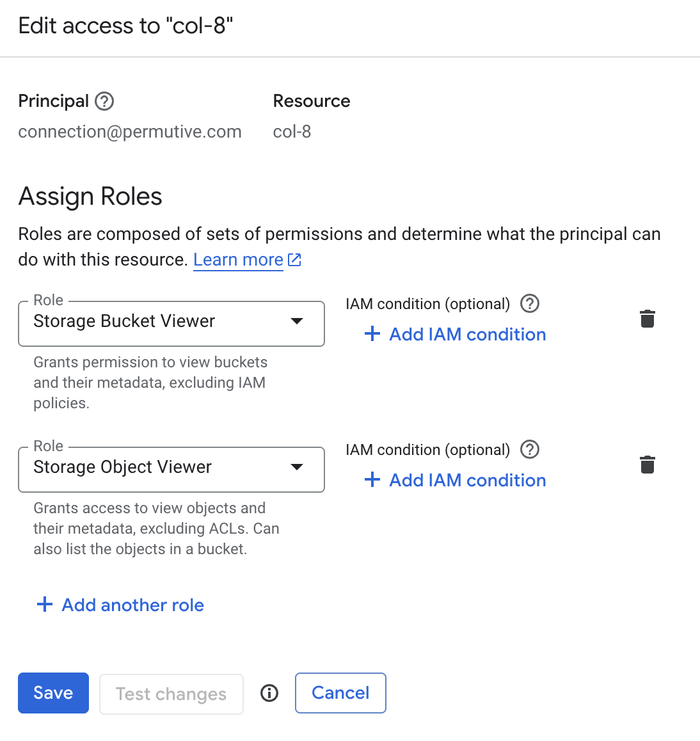The height and width of the screenshot is (741, 700).
Task: Click help icon for Storage Object Viewer IAM condition
Action: tap(529, 449)
